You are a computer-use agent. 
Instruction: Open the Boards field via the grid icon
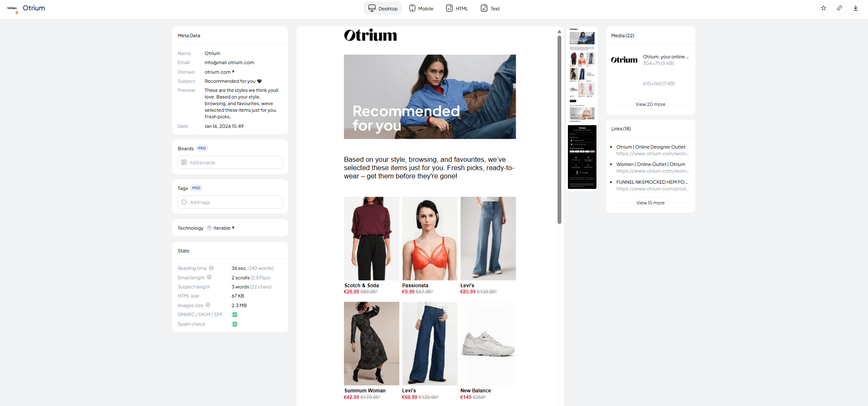point(184,162)
